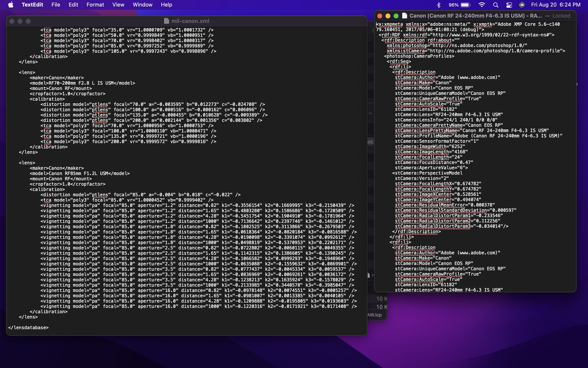This screenshot has height=368, width=588.
Task: Click the stCamera:ProfileName line
Action: pyautogui.click(x=479, y=136)
